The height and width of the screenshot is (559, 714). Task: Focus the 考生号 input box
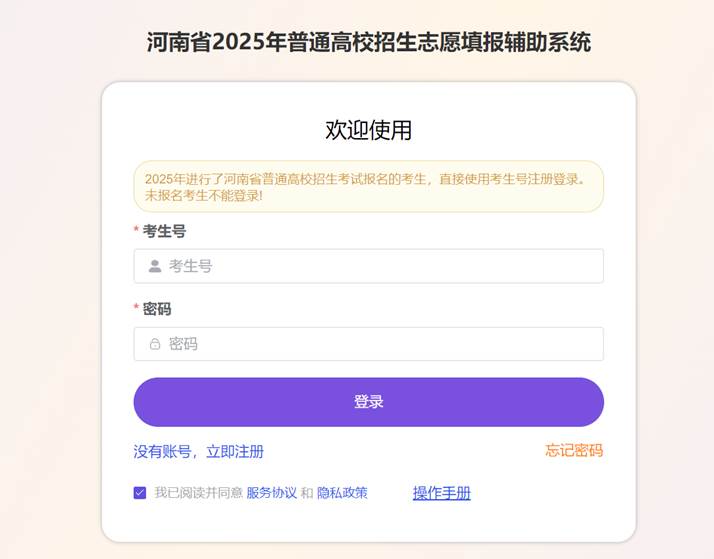tap(380, 266)
